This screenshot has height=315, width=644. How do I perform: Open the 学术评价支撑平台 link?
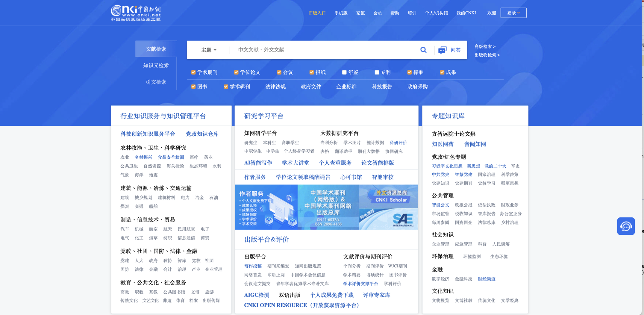pos(360,284)
